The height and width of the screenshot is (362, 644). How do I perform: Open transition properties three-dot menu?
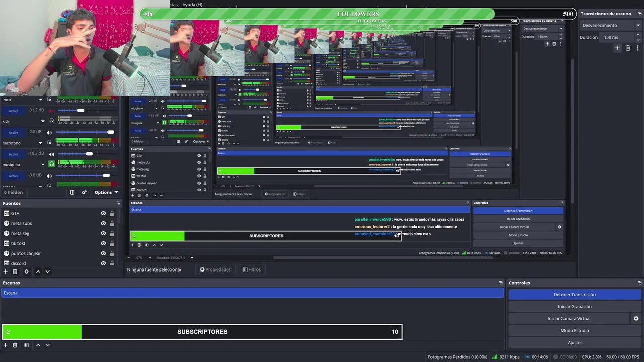[638, 48]
